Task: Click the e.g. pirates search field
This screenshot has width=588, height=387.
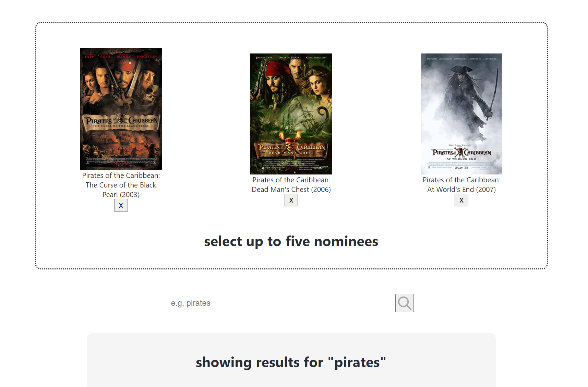Action: click(282, 303)
